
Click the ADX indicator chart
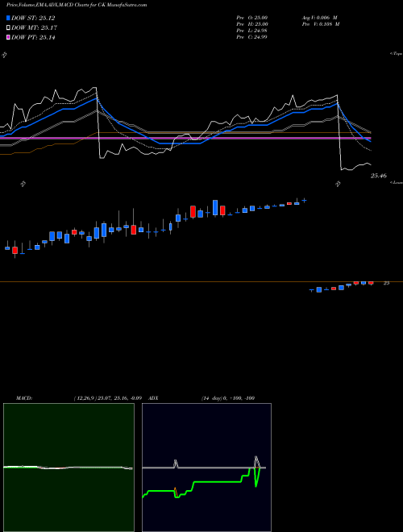click(x=206, y=468)
